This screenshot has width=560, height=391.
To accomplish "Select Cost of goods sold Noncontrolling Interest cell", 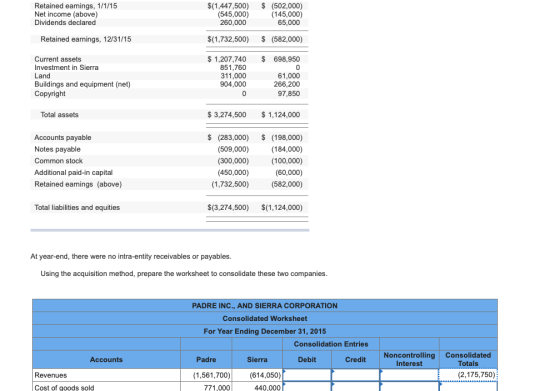I will pyautogui.click(x=409, y=387).
